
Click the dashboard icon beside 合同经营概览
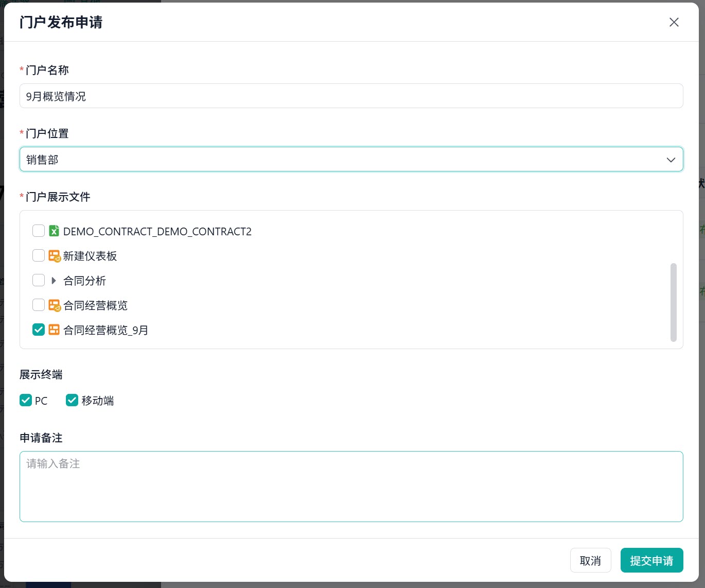pyautogui.click(x=54, y=305)
